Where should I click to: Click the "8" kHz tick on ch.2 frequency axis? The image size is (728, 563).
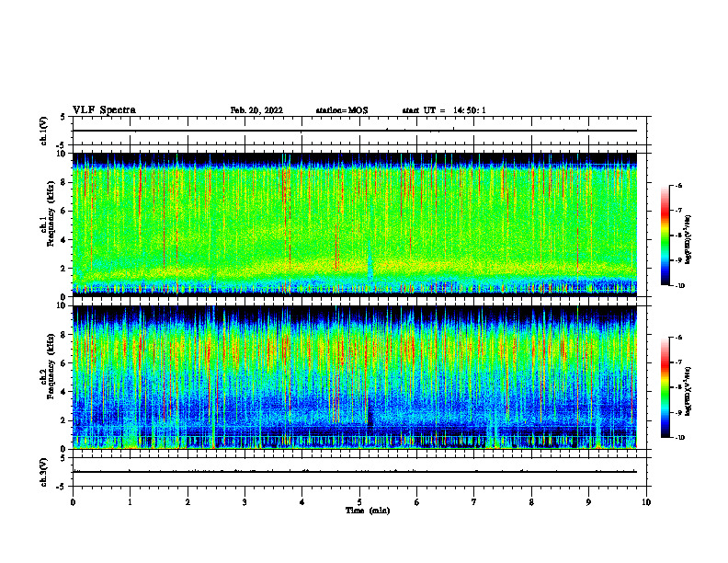tap(64, 335)
